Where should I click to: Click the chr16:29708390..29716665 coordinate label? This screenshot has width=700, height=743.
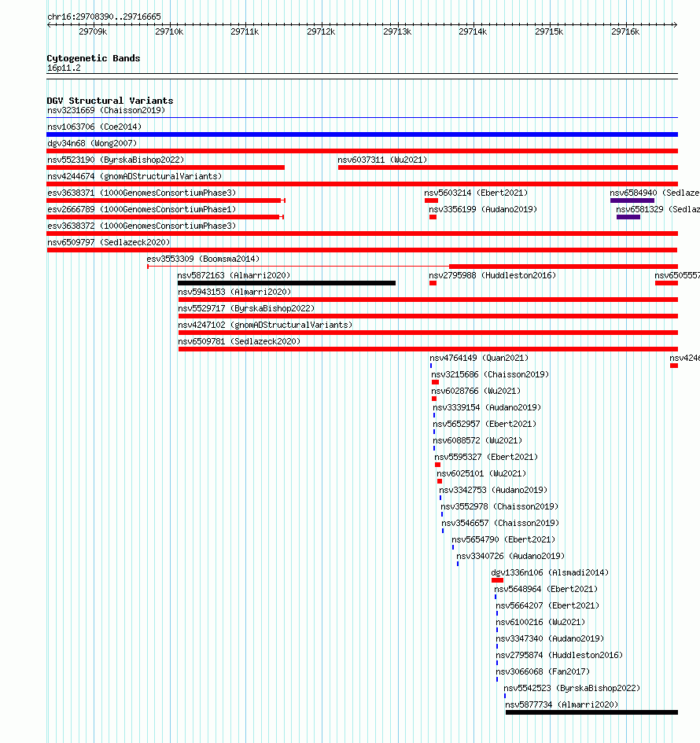pyautogui.click(x=105, y=17)
